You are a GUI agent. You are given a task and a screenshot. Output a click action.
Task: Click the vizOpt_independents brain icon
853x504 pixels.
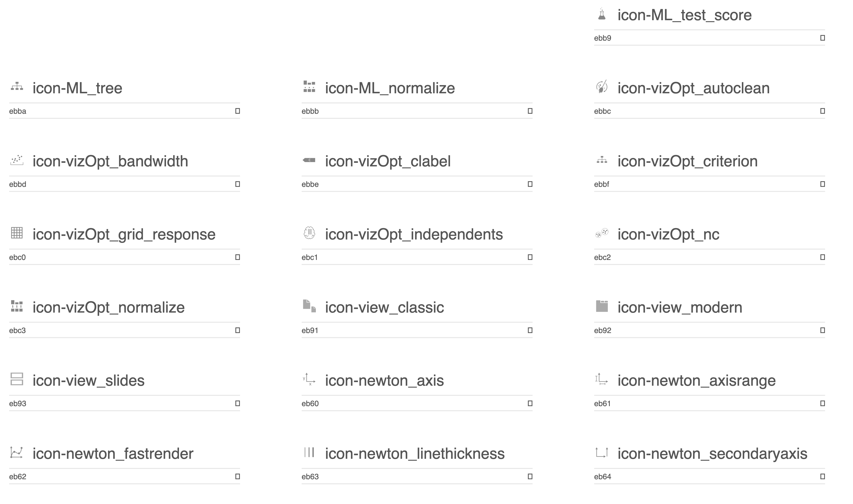pyautogui.click(x=309, y=233)
